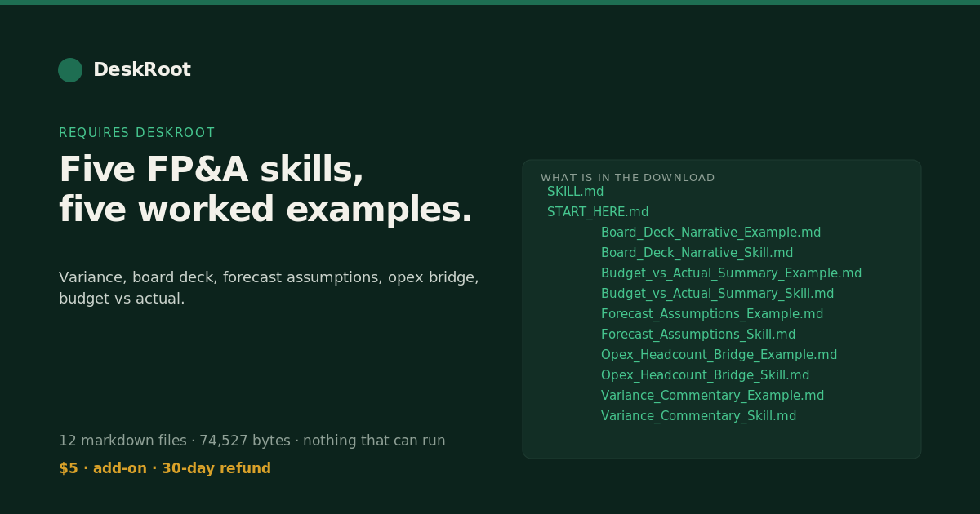Click the DeskRoot green circle logo
980x514 pixels.
70,70
